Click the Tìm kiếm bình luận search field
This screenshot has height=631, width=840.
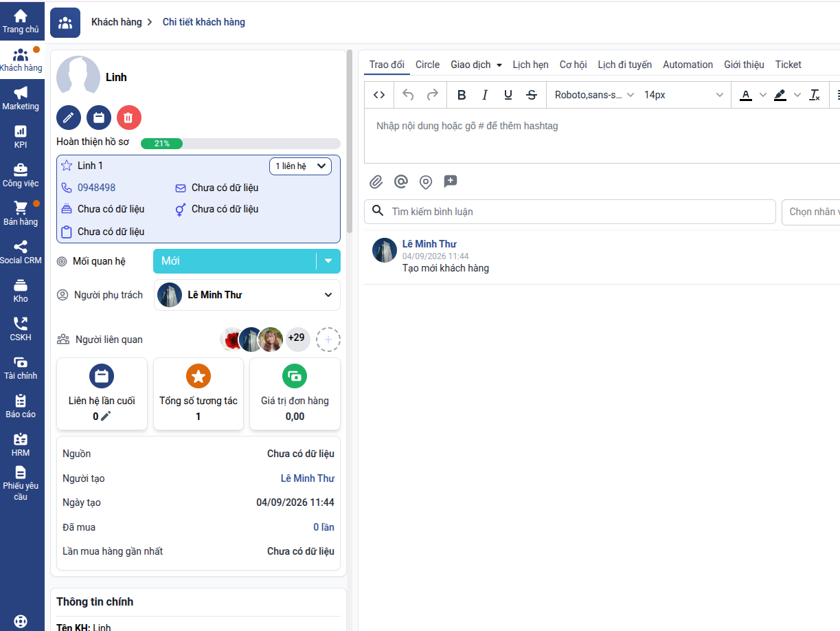pyautogui.click(x=570, y=212)
